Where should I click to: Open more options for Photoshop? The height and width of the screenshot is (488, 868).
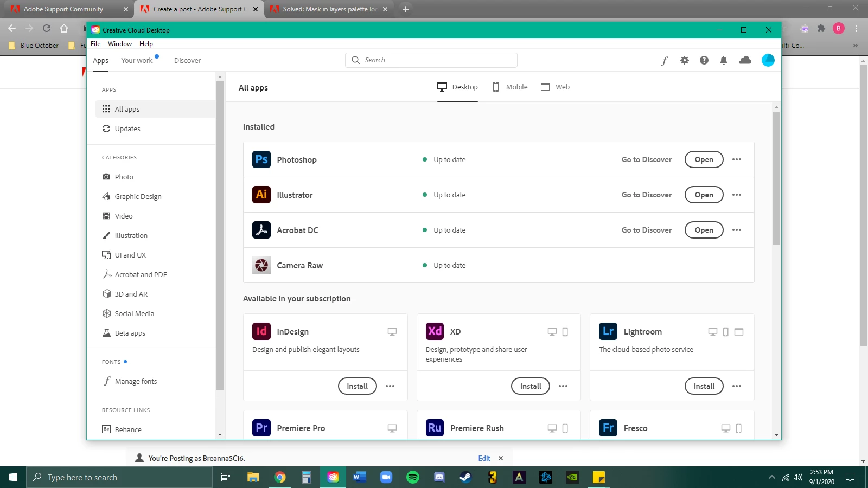pos(737,159)
